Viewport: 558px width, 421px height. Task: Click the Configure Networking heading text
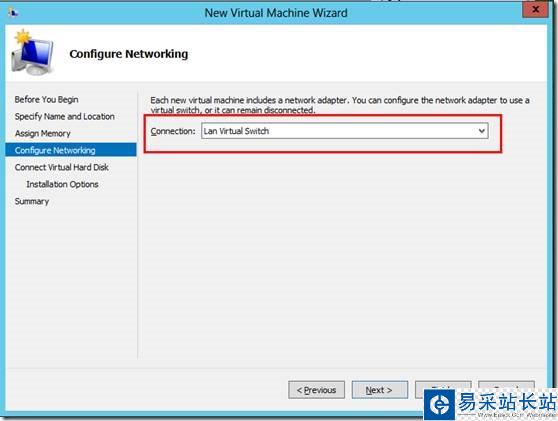tap(129, 54)
